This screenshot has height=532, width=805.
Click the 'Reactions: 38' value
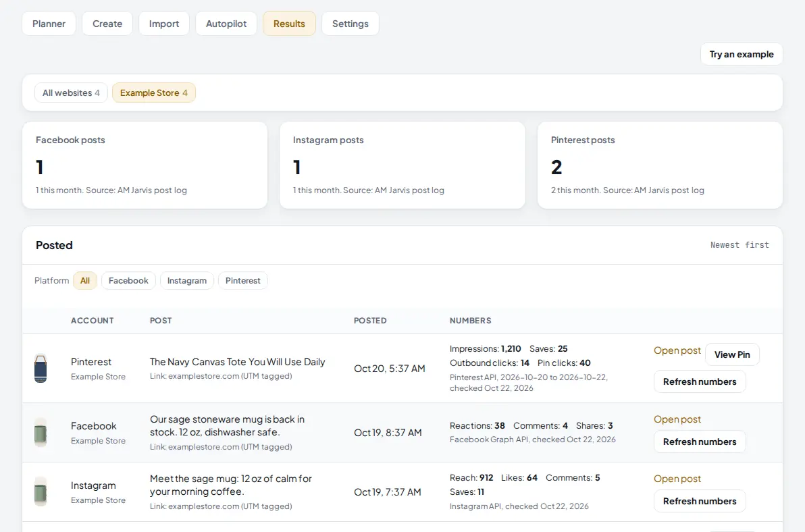(x=477, y=426)
